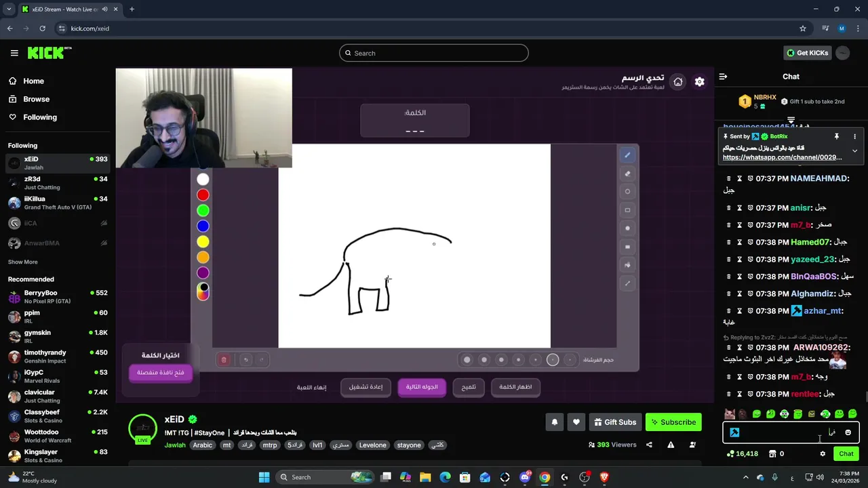This screenshot has height=488, width=868.
Task: Select the eraser tool in drawing toolbar
Action: (627, 174)
